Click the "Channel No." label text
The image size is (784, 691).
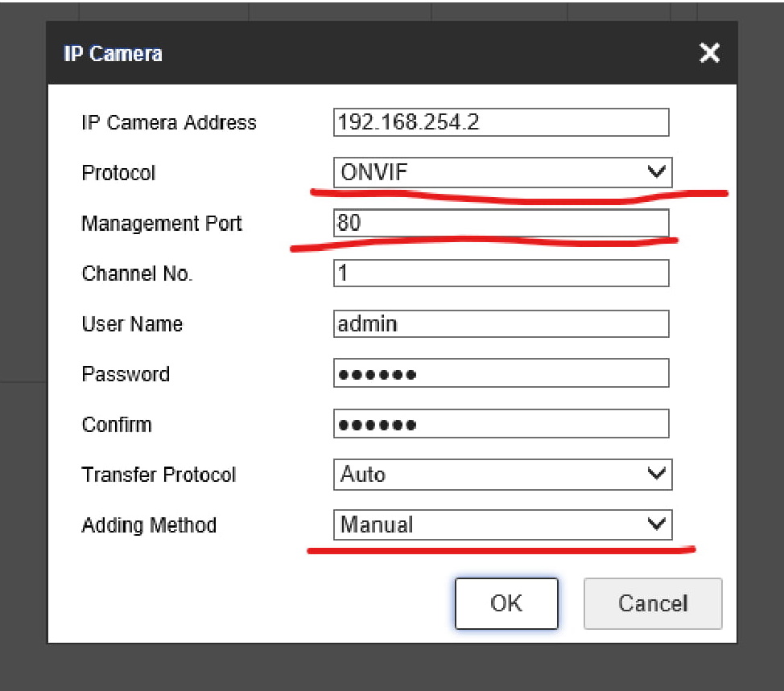(x=137, y=274)
